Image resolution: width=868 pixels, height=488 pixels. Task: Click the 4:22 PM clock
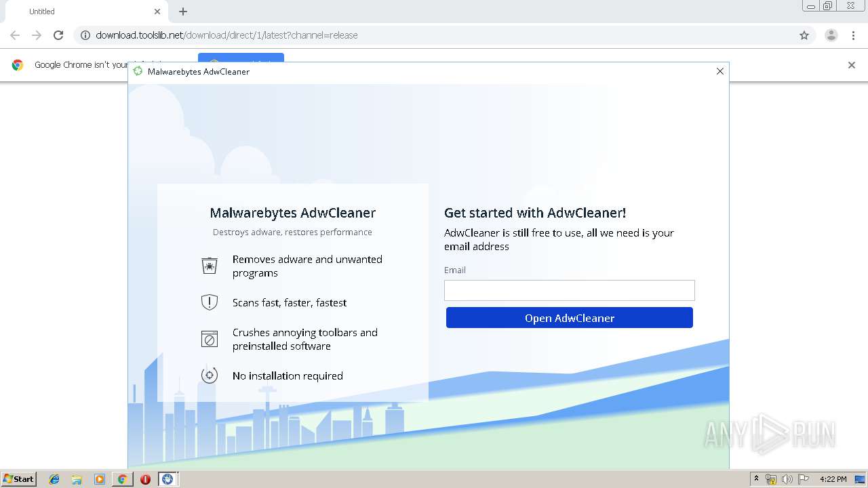click(833, 479)
